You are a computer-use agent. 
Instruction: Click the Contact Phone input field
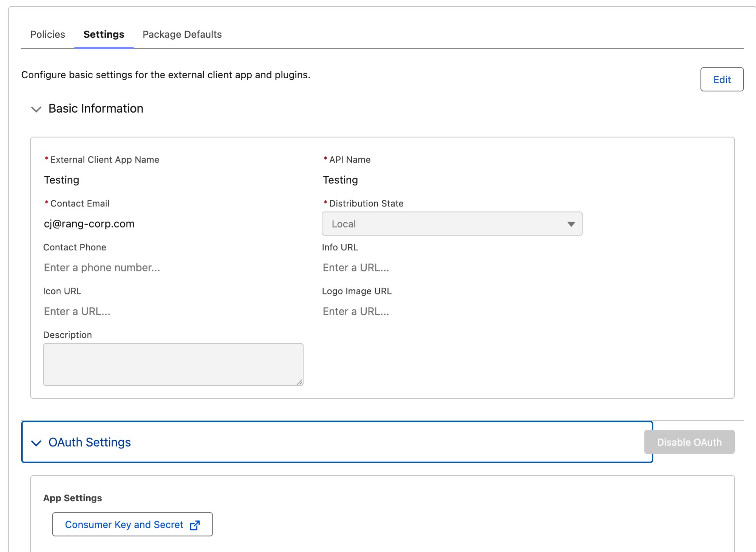pyautogui.click(x=173, y=268)
